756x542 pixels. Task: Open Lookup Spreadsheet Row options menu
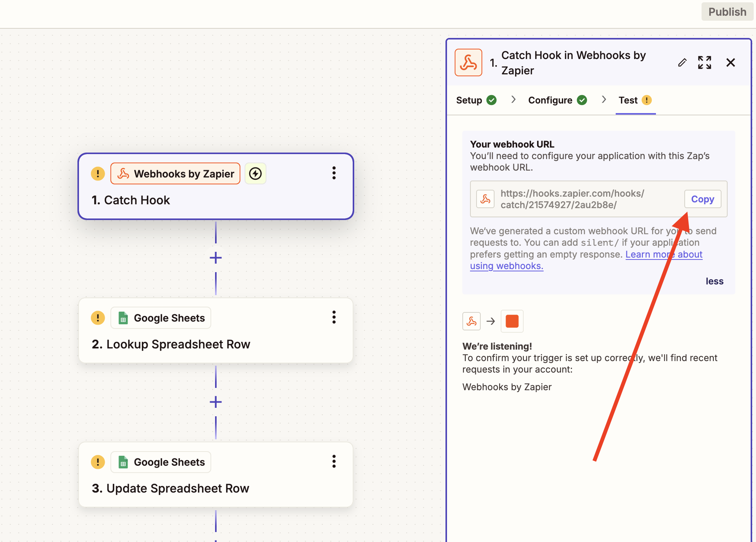pos(334,317)
